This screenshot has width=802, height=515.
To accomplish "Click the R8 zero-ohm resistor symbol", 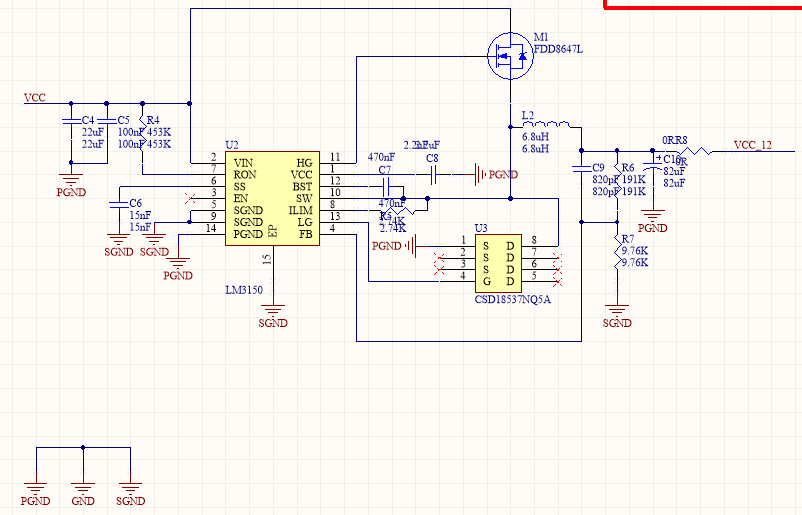I will pos(694,151).
